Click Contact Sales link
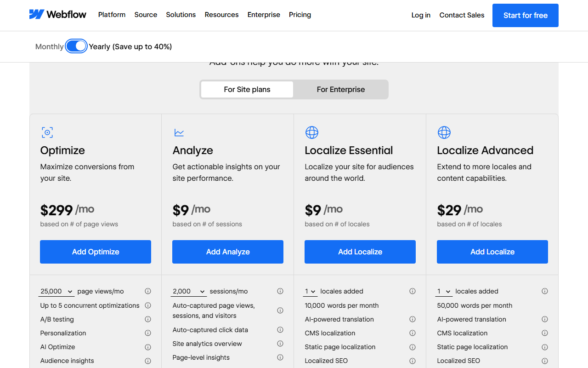588x368 pixels. 462,15
